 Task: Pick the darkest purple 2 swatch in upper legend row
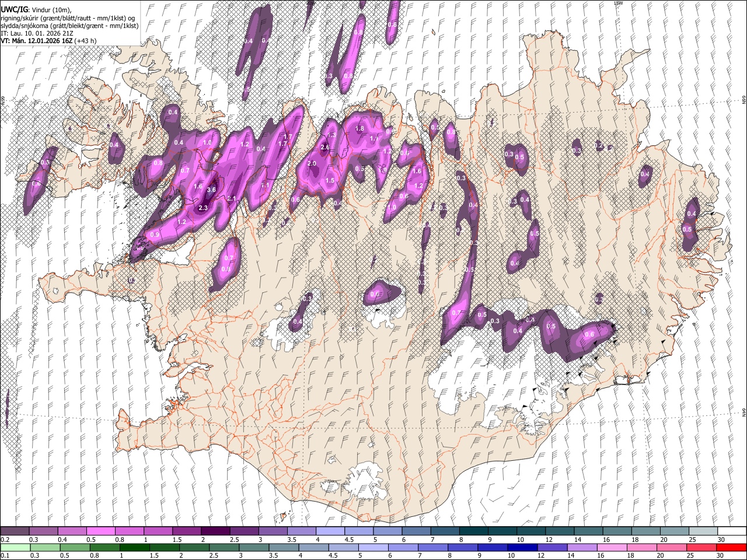pyautogui.click(x=215, y=531)
